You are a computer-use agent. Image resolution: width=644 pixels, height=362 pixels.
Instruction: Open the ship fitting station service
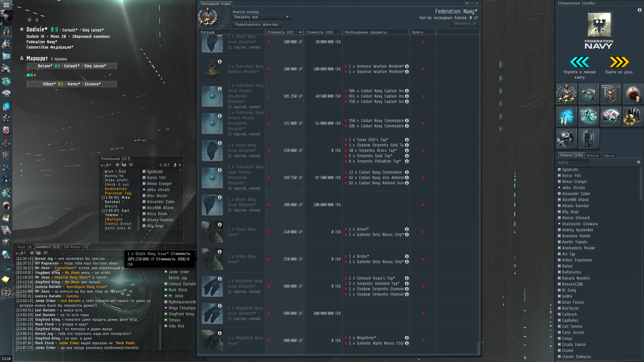588,94
